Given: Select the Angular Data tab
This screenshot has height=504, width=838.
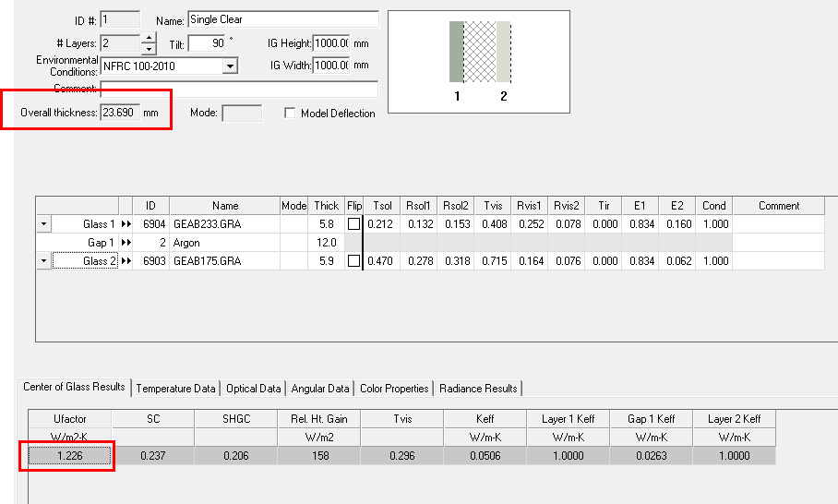Looking at the screenshot, I should click(320, 389).
